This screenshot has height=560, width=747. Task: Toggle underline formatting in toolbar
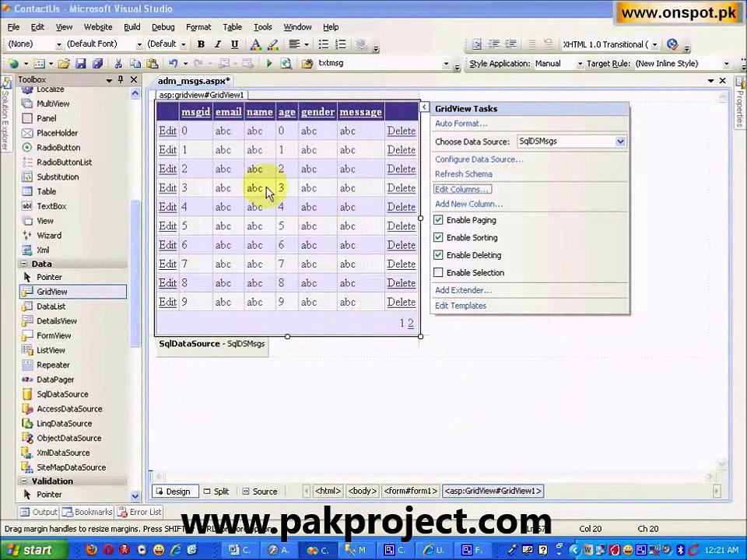234,44
